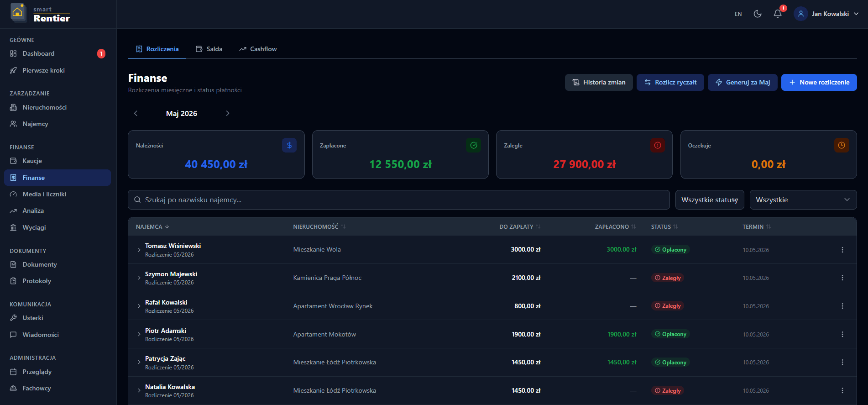Toggle dark mode with the moon icon
Screen dimensions: 868x405
758,14
